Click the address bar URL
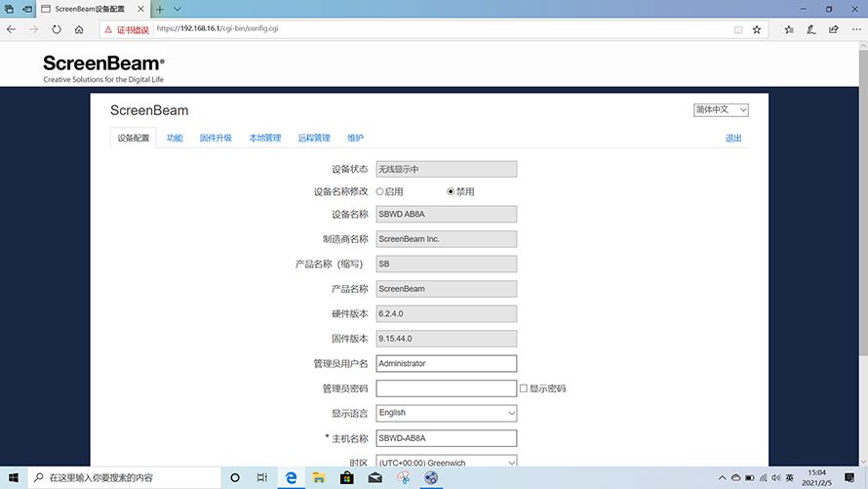This screenshot has height=489, width=868. tap(217, 28)
